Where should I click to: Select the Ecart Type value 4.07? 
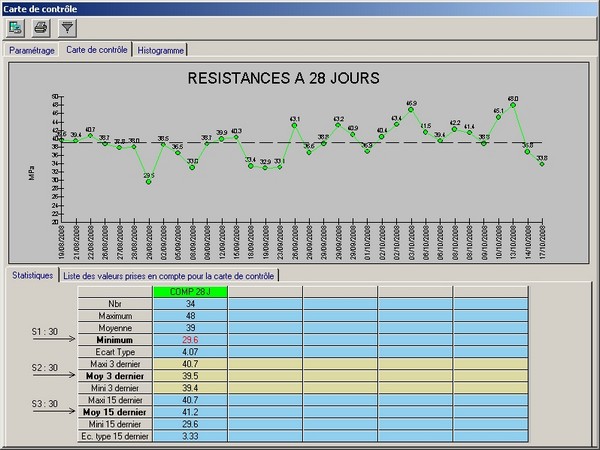(190, 352)
